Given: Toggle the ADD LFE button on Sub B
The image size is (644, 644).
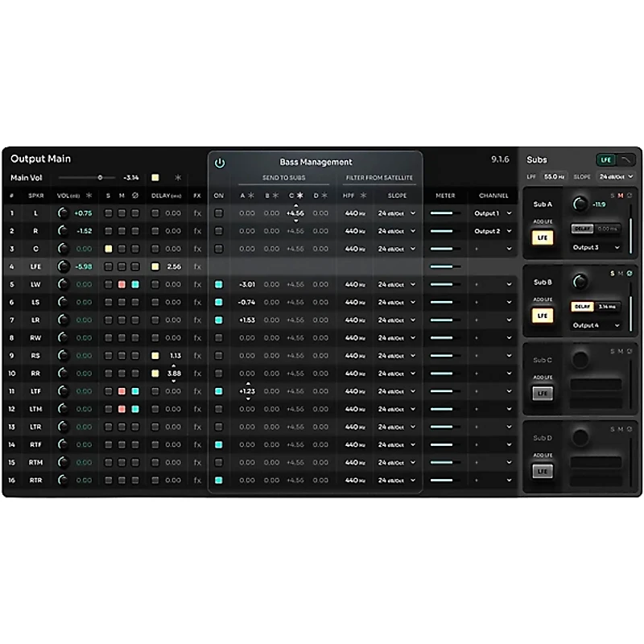Looking at the screenshot, I should point(543,315).
